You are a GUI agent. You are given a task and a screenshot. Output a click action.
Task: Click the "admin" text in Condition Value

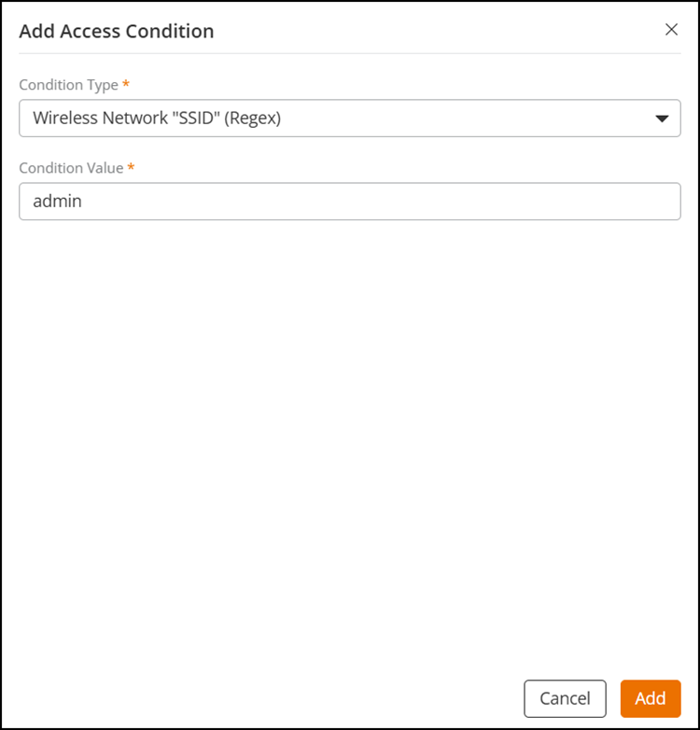57,201
